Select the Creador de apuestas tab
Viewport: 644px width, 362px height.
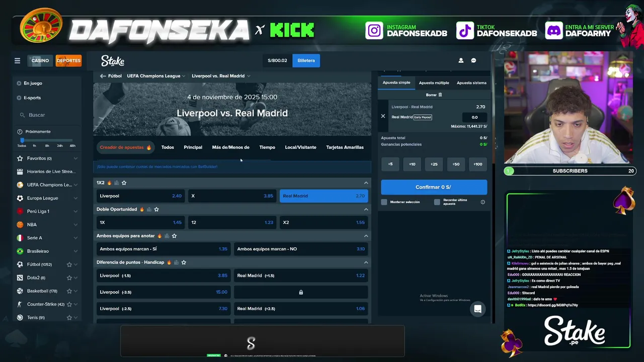125,147
